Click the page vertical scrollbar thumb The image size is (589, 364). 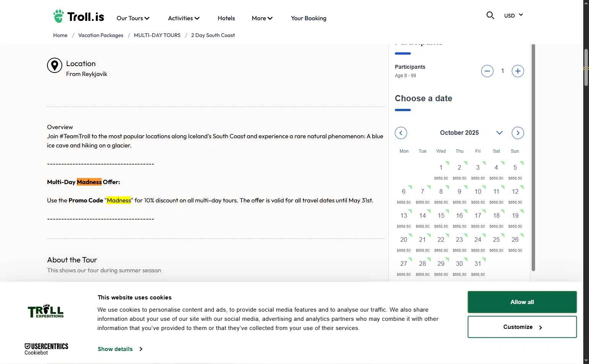tap(586, 68)
